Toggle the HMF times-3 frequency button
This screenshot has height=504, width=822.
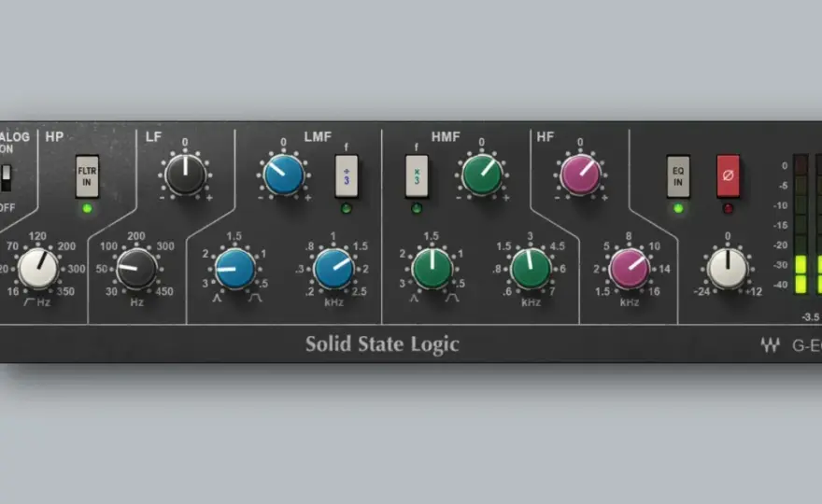click(x=417, y=176)
